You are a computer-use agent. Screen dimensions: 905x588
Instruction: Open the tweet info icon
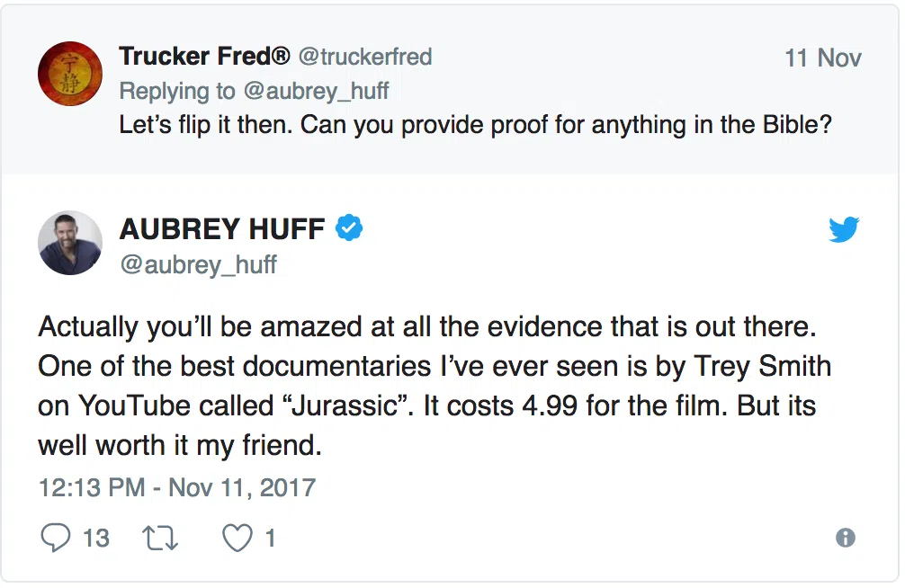tap(845, 538)
